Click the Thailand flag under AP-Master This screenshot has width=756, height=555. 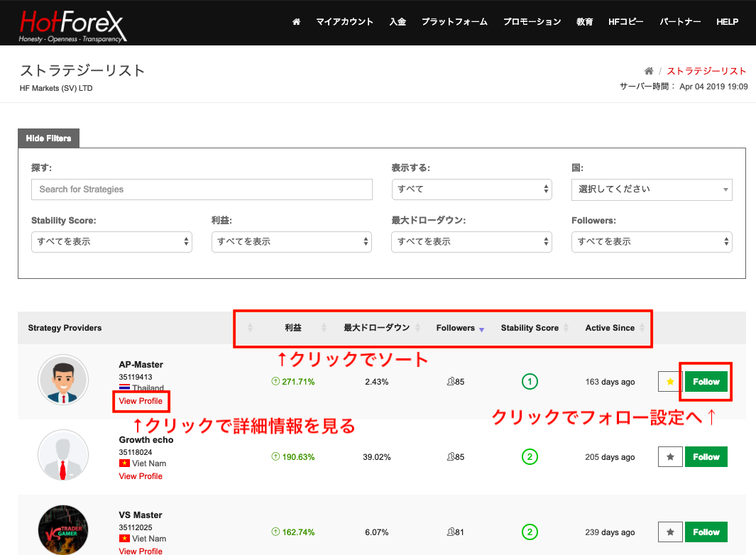tap(124, 388)
